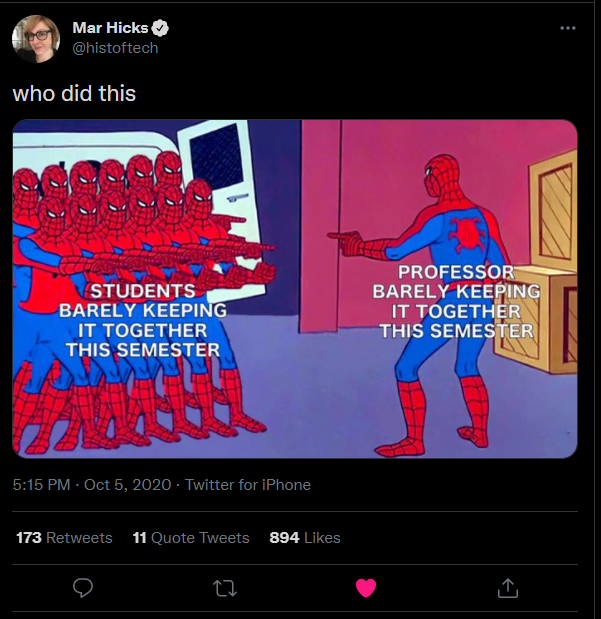601x619 pixels.
Task: Click the Twitter for iPhone source link
Action: [248, 485]
